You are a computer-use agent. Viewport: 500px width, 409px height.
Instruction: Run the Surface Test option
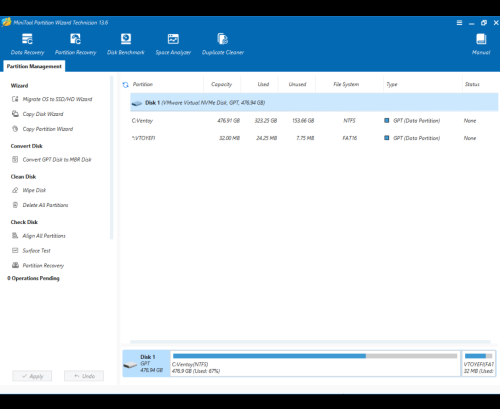click(31, 251)
